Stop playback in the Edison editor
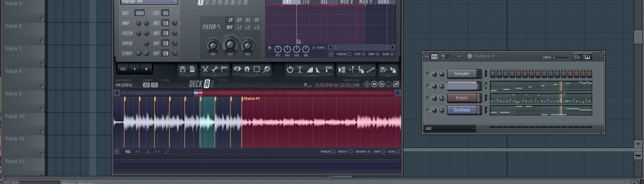This screenshot has height=184, width=644. coord(146,69)
